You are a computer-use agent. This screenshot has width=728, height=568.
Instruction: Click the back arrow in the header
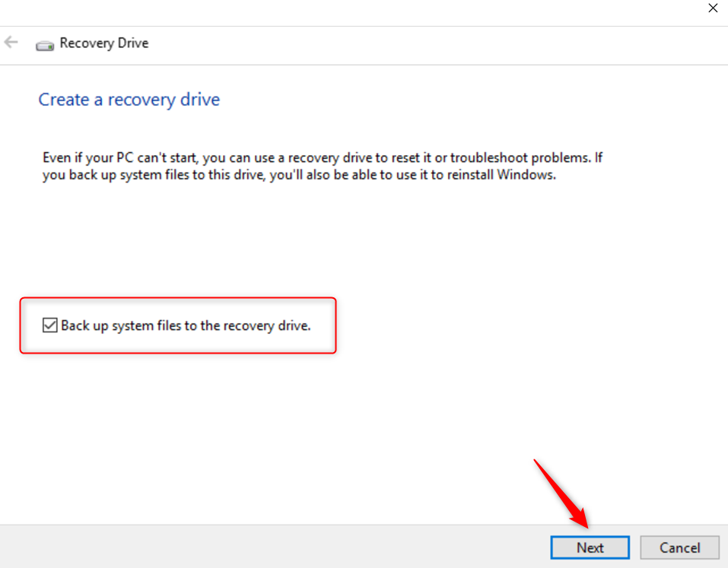[11, 43]
